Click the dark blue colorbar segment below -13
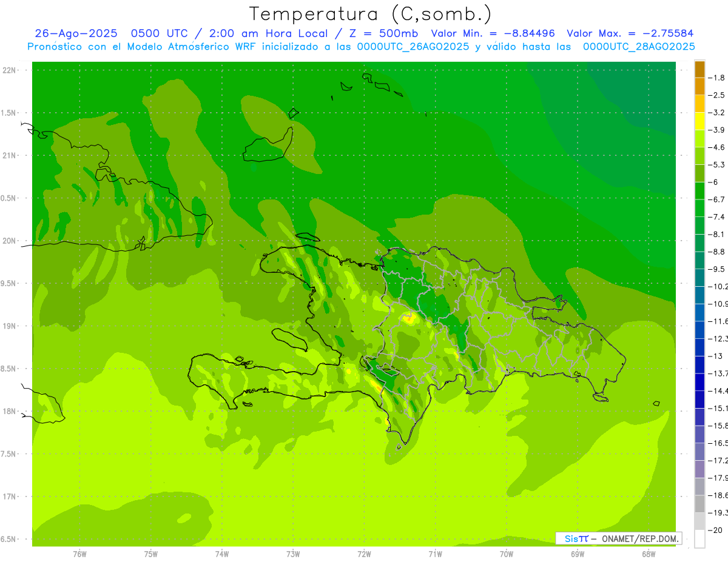This screenshot has width=728, height=562. [x=699, y=365]
